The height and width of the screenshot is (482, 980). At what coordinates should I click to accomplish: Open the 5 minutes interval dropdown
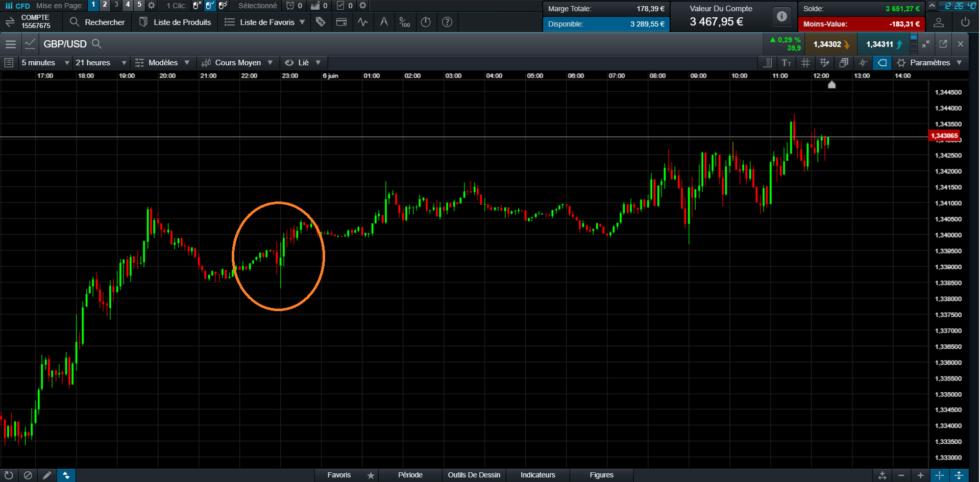tap(45, 63)
